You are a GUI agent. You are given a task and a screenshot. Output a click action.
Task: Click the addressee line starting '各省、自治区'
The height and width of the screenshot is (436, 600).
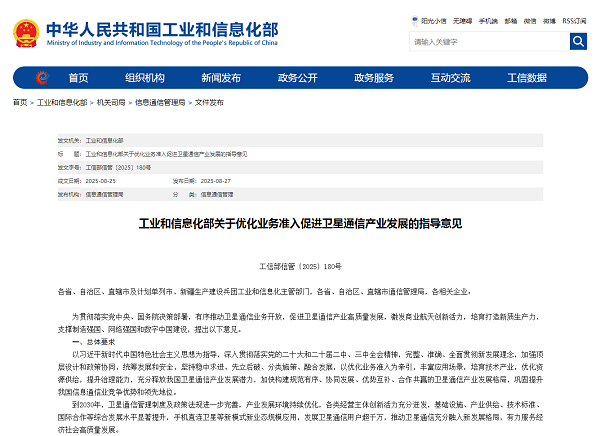[264, 292]
